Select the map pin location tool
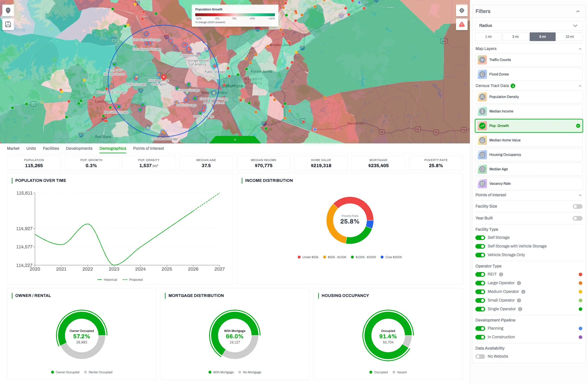Viewport: 588px width, 384px height. [x=8, y=10]
